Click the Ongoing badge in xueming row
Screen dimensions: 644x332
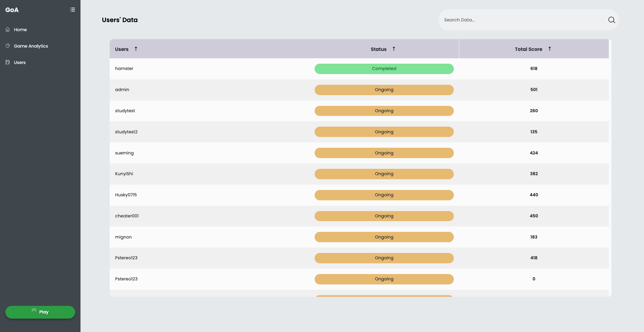[x=384, y=153]
